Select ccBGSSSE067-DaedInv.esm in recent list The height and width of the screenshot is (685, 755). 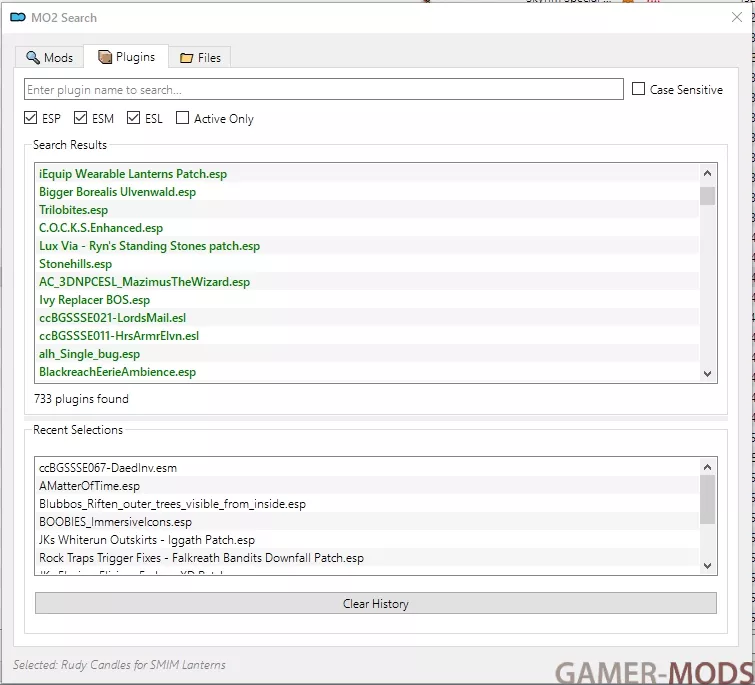point(107,468)
